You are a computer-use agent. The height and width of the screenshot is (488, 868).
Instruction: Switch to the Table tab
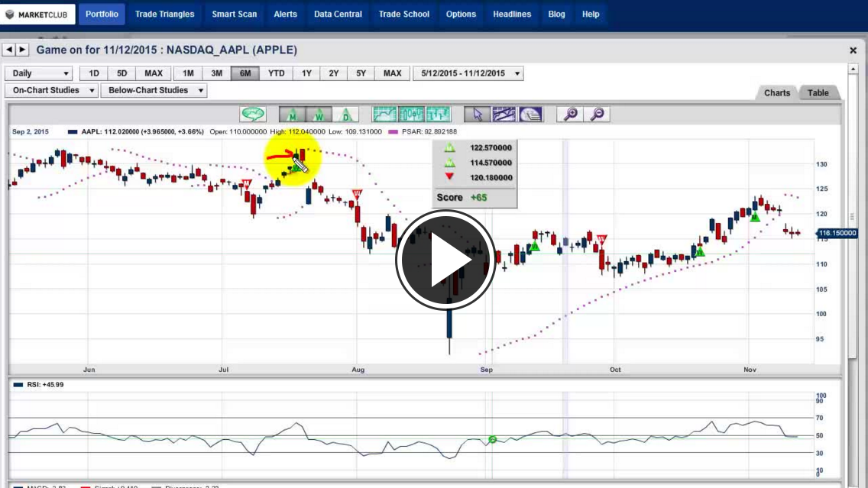(818, 93)
